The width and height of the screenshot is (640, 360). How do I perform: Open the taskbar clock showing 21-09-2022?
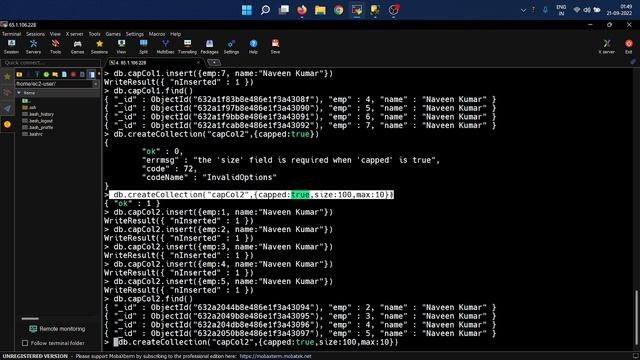pos(619,10)
